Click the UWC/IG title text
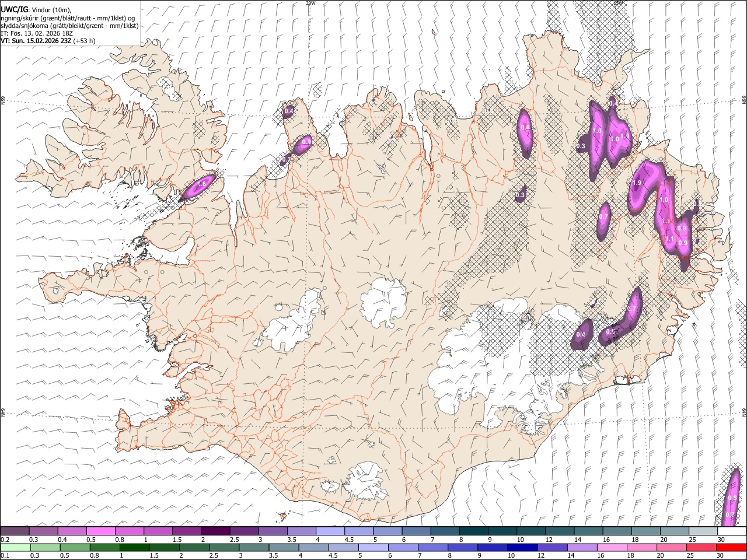The height and width of the screenshot is (560, 747). click(13, 10)
